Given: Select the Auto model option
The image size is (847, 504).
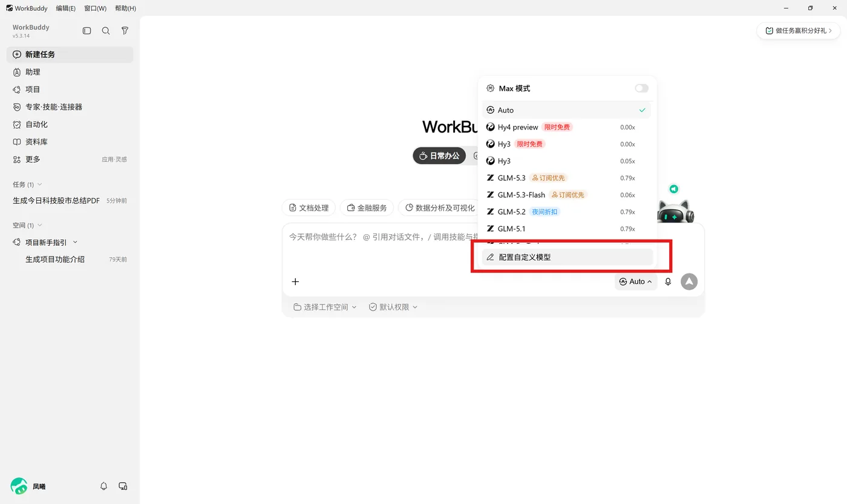Looking at the screenshot, I should 566,110.
